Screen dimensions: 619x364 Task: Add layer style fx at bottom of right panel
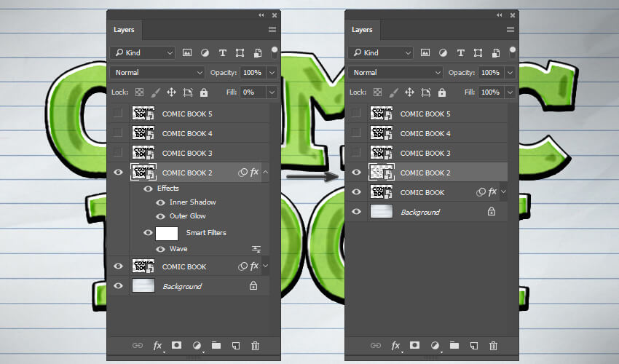[x=395, y=346]
